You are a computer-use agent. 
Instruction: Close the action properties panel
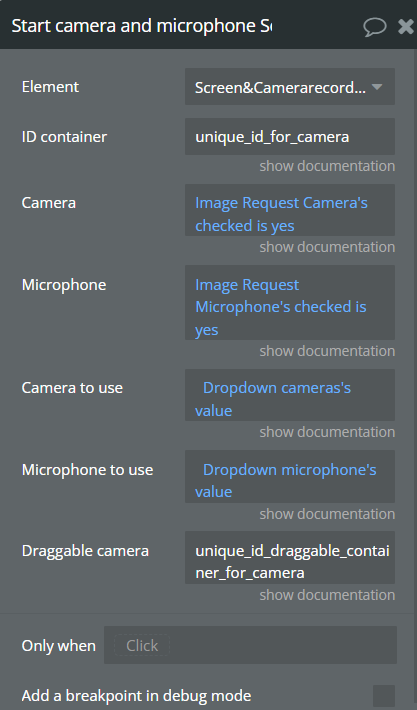pyautogui.click(x=406, y=26)
